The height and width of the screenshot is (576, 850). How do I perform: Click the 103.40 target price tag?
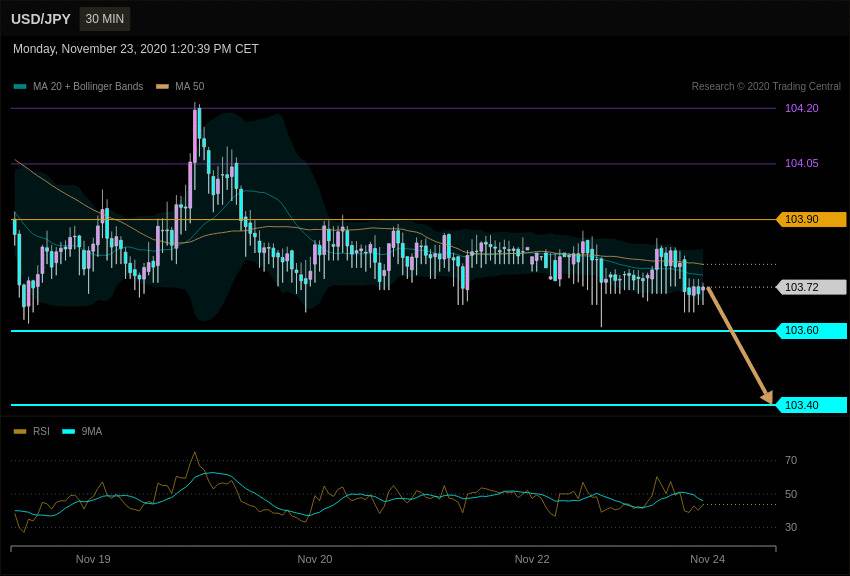pyautogui.click(x=812, y=405)
